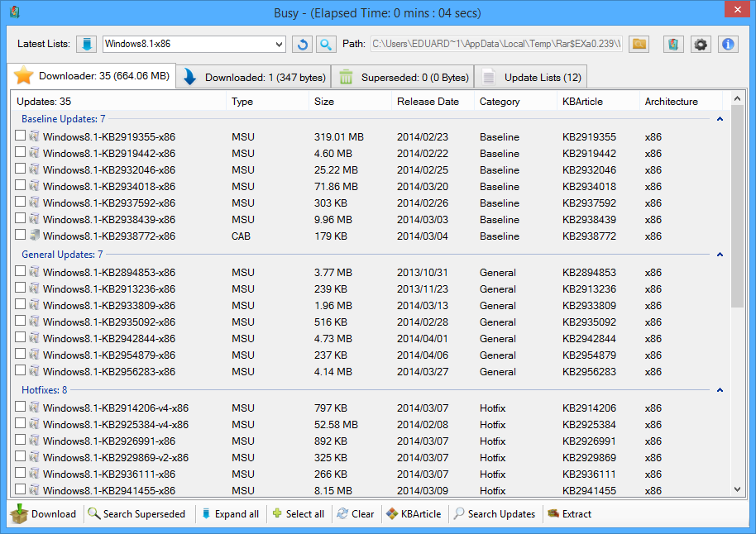Switch to the Downloaded tab

tap(254, 77)
